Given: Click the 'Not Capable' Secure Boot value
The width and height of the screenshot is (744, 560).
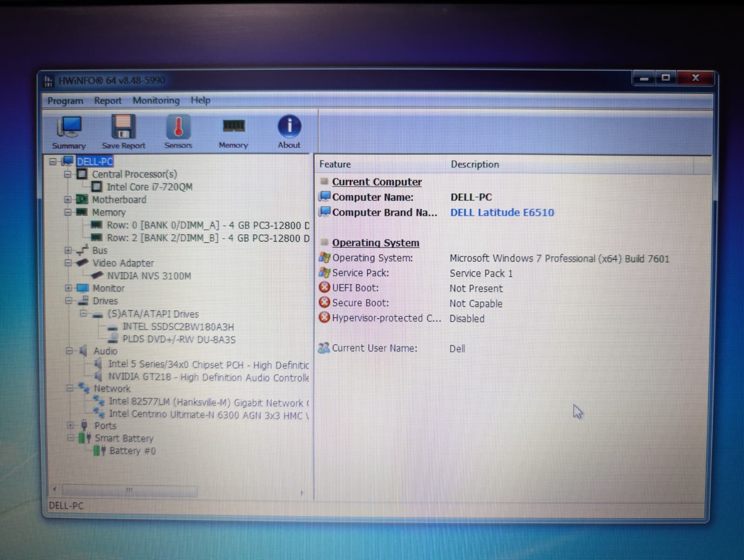Looking at the screenshot, I should coord(476,304).
